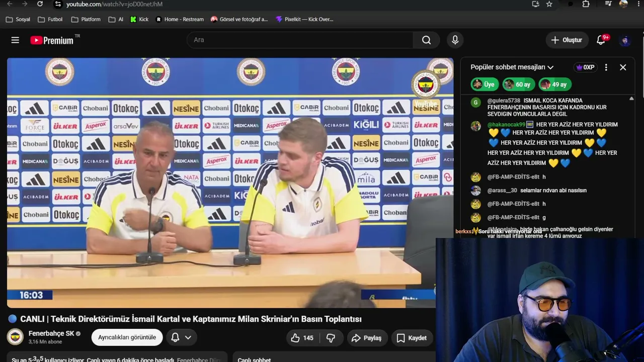The image size is (644, 362).
Task: Click the browser forward arrow
Action: (25, 4)
